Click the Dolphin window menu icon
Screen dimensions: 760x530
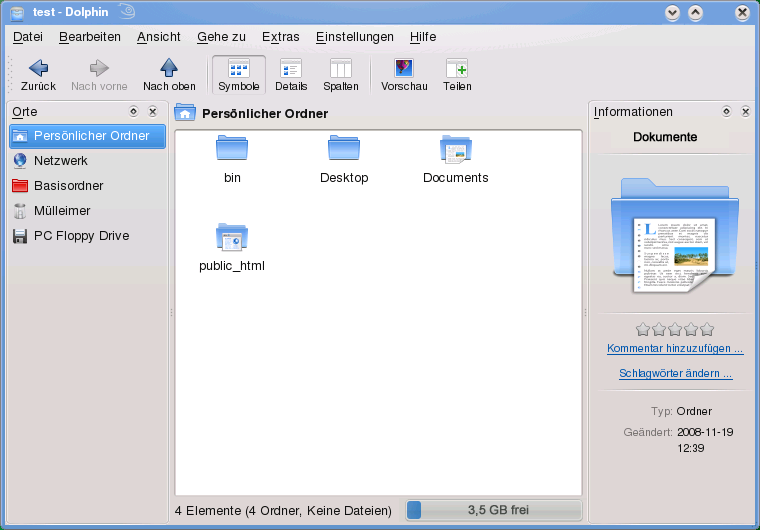(17, 13)
